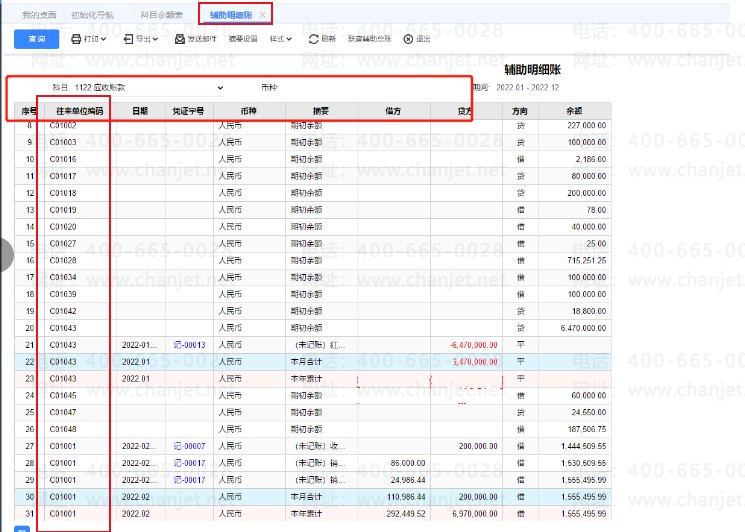Open voucher 记-00017 in row 28
745x532 pixels.
click(x=190, y=463)
